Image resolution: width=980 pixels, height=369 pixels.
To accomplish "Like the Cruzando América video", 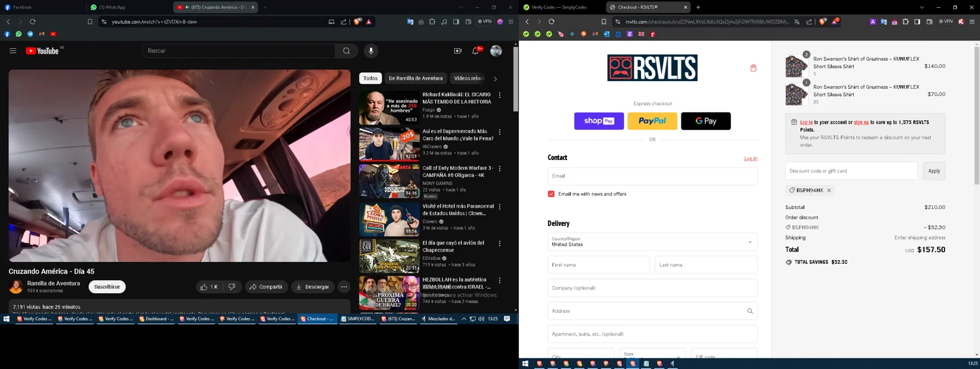I will [209, 287].
